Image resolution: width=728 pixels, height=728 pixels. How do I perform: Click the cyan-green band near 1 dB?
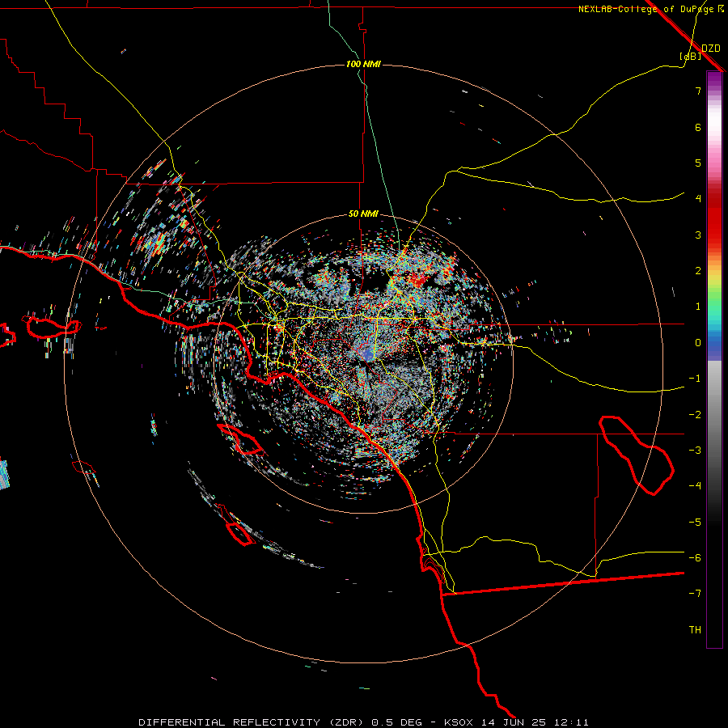714,310
